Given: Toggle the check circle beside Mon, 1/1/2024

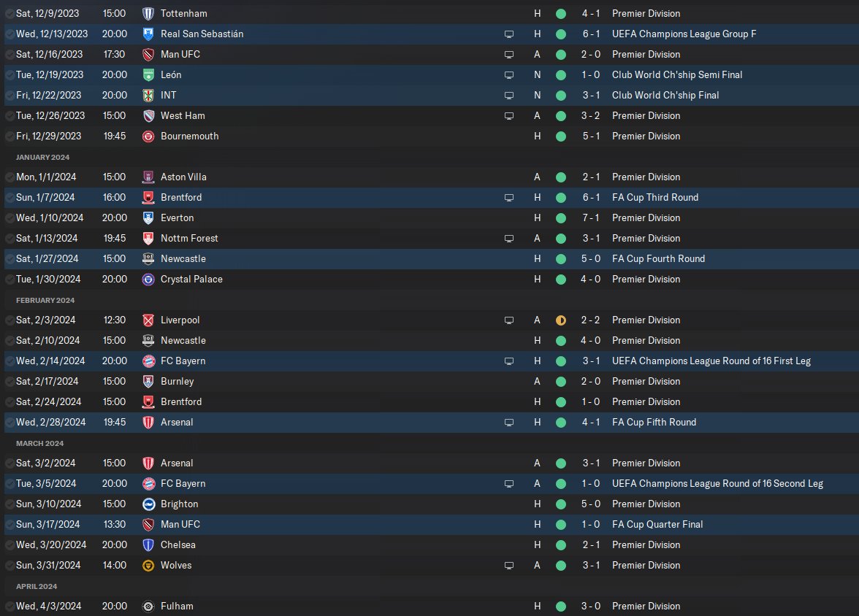Looking at the screenshot, I should 9,177.
